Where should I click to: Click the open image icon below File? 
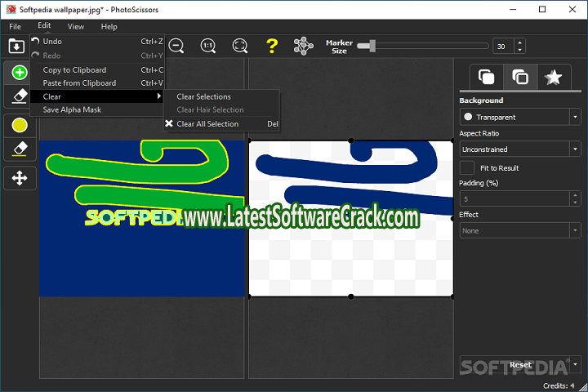15,47
